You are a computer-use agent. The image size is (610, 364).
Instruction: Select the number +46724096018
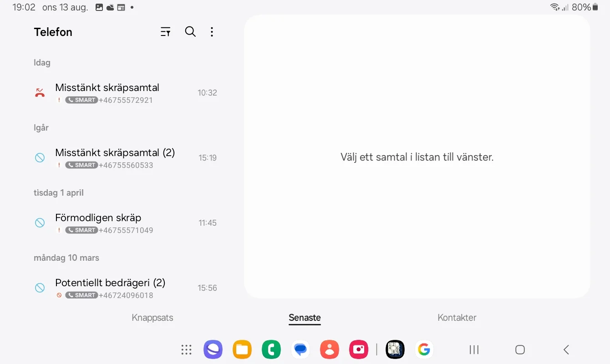click(126, 295)
